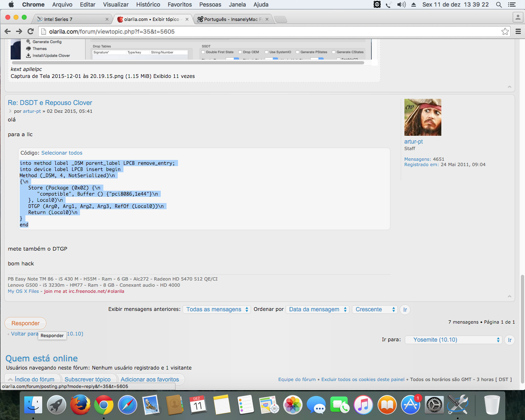Click the artur-pt avatar image

pyautogui.click(x=422, y=117)
